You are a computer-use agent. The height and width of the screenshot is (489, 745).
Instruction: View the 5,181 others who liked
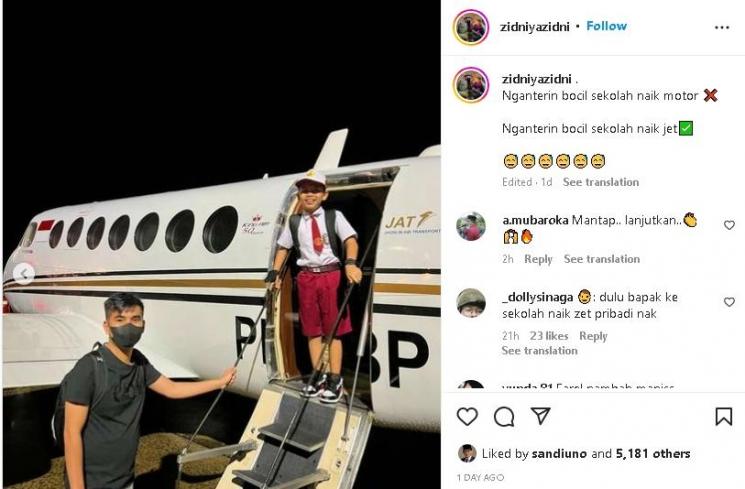[653, 453]
